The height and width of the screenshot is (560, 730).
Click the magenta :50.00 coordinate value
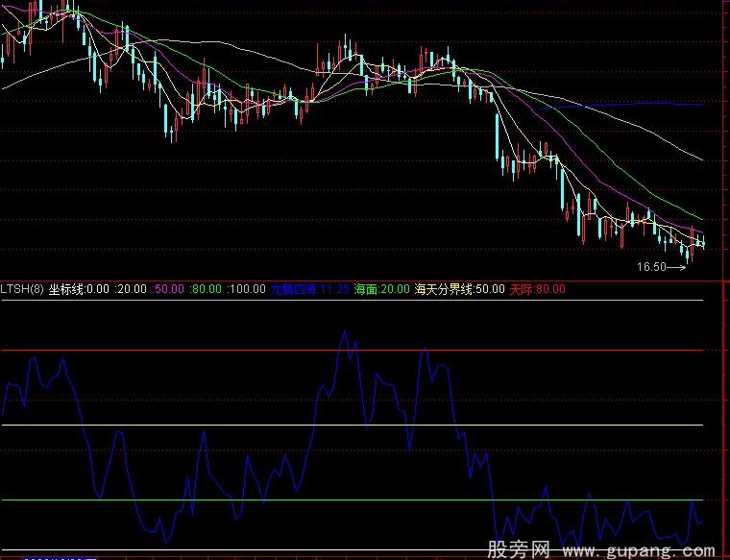point(168,289)
